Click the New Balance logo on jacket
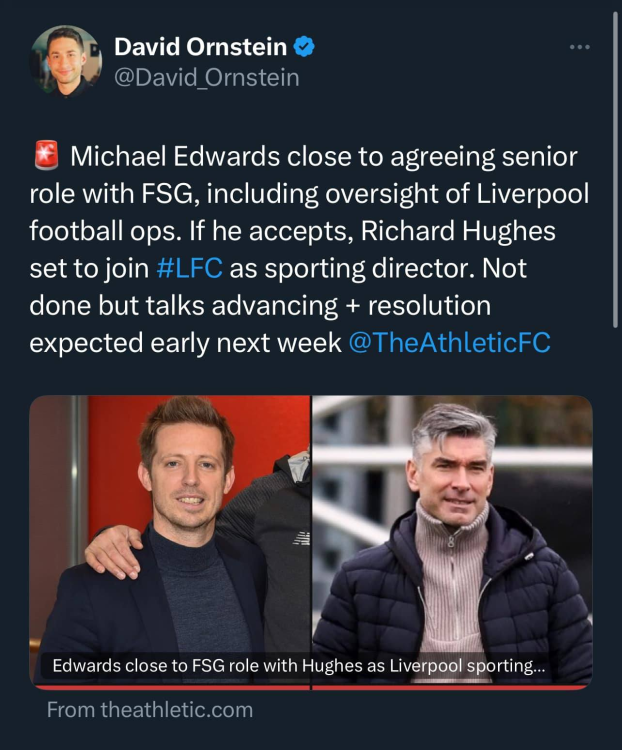The width and height of the screenshot is (622, 750). 298,535
